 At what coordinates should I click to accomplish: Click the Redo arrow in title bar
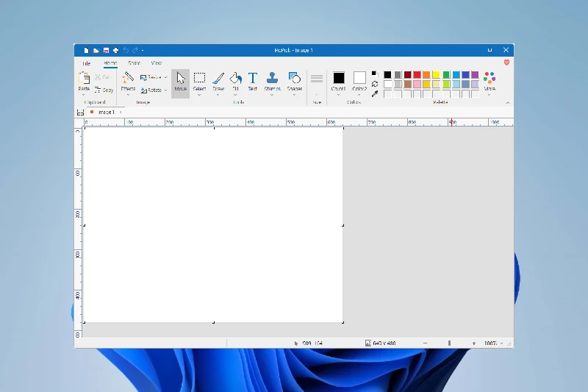135,50
